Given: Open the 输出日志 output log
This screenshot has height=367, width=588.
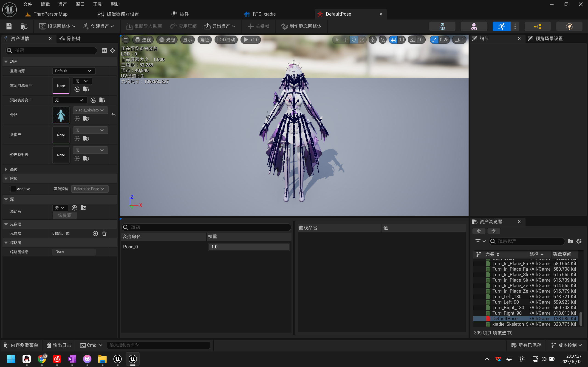Looking at the screenshot, I should pyautogui.click(x=59, y=345).
